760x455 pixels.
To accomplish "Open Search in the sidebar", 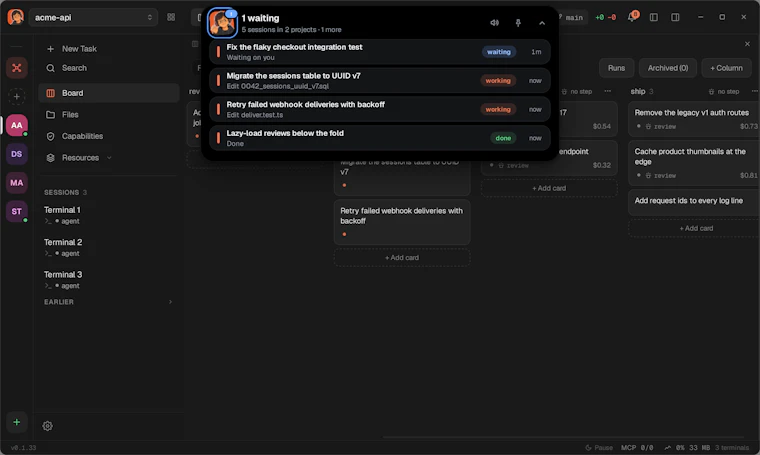I will click(x=109, y=68).
